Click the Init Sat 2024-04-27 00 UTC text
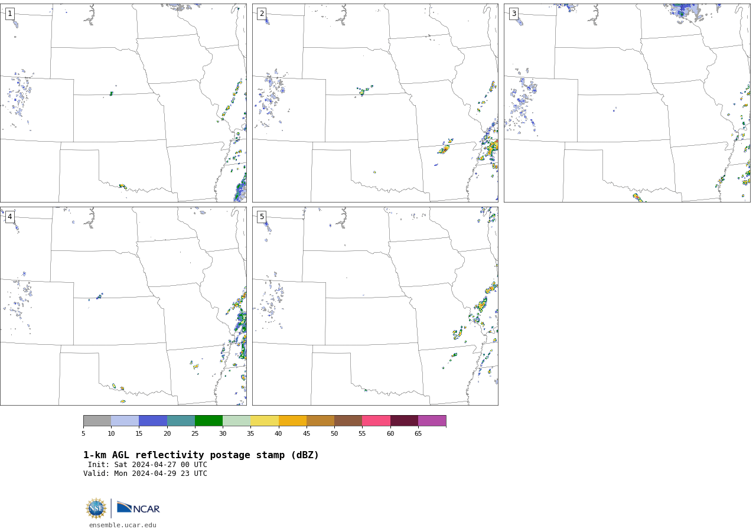The image size is (756, 532). tap(148, 465)
